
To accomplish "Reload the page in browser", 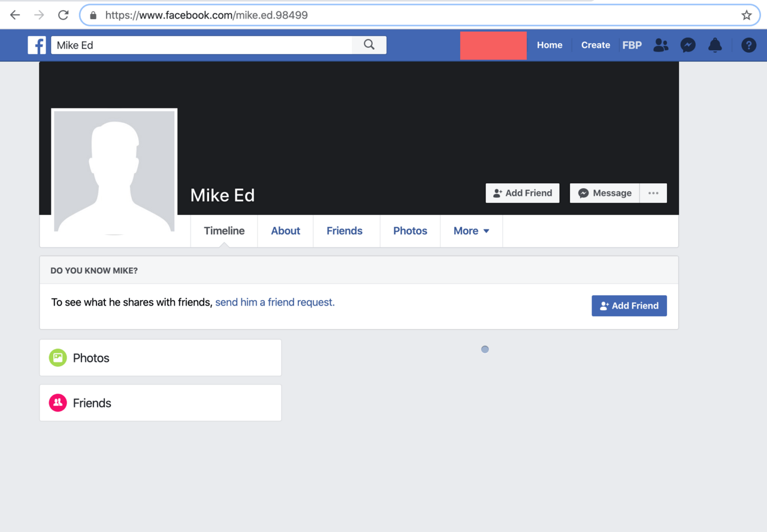I will coord(63,16).
